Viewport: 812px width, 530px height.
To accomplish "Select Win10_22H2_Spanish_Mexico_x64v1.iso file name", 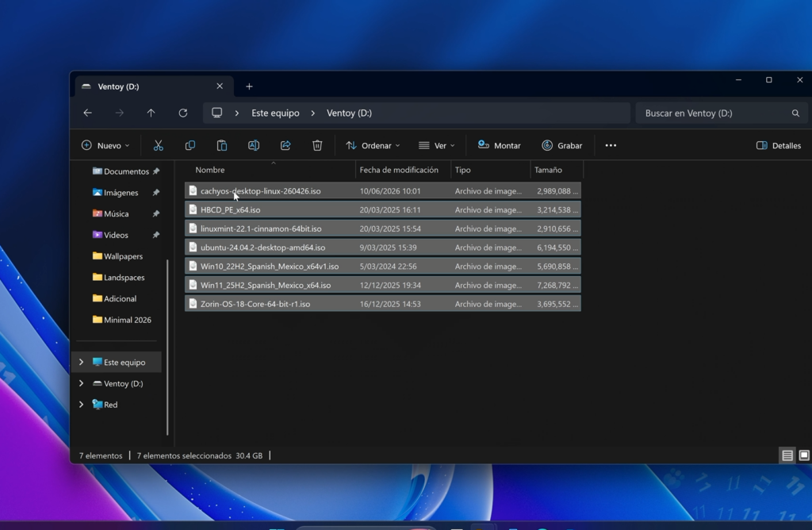I will (270, 267).
